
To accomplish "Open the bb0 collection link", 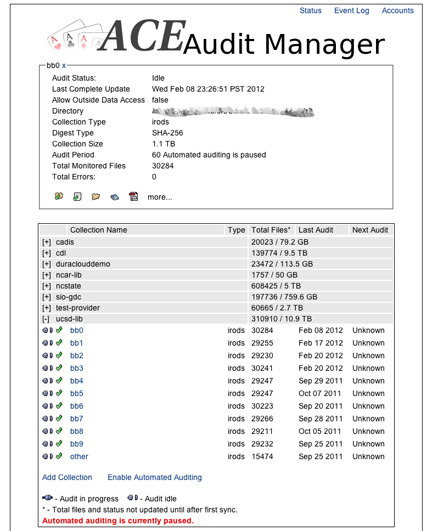I will pyautogui.click(x=77, y=330).
